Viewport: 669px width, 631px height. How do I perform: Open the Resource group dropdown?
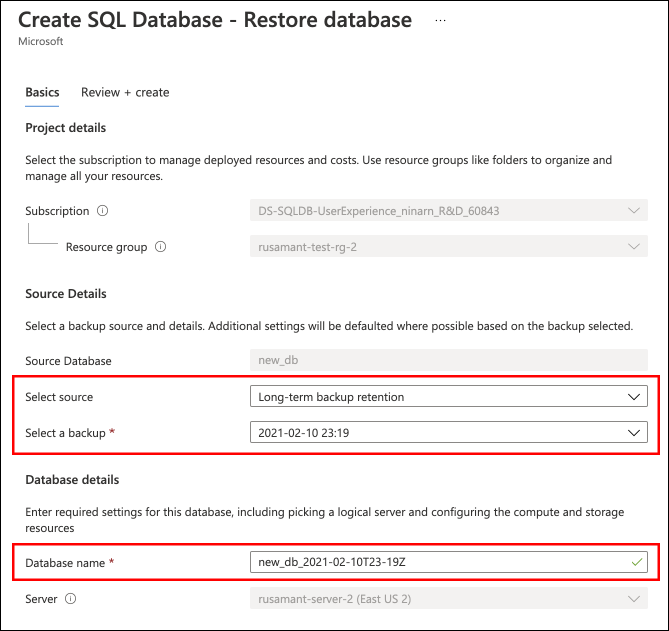[447, 247]
